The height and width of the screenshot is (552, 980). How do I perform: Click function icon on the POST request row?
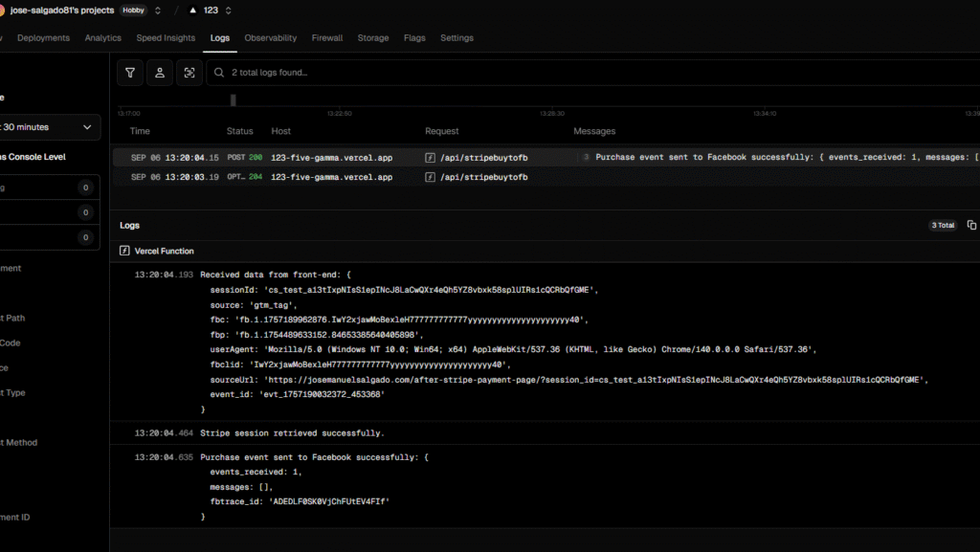431,157
